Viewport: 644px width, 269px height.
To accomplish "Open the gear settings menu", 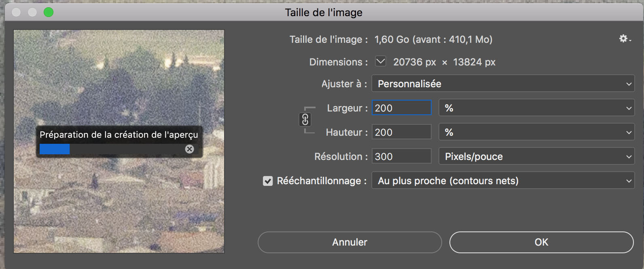I will point(625,39).
